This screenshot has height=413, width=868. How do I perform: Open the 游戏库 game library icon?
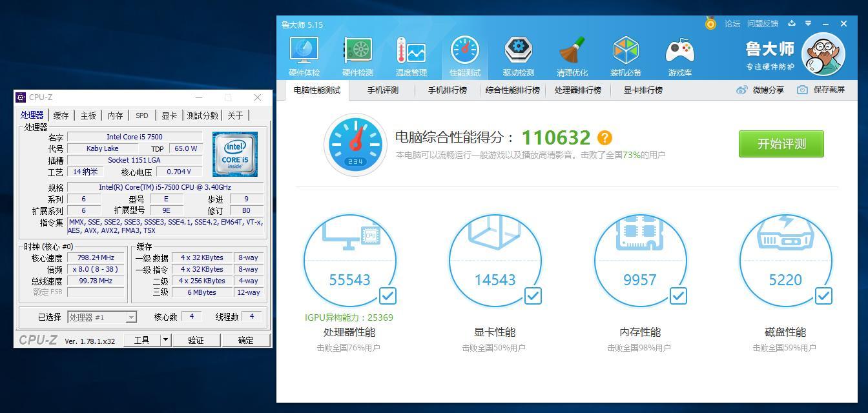tap(679, 50)
